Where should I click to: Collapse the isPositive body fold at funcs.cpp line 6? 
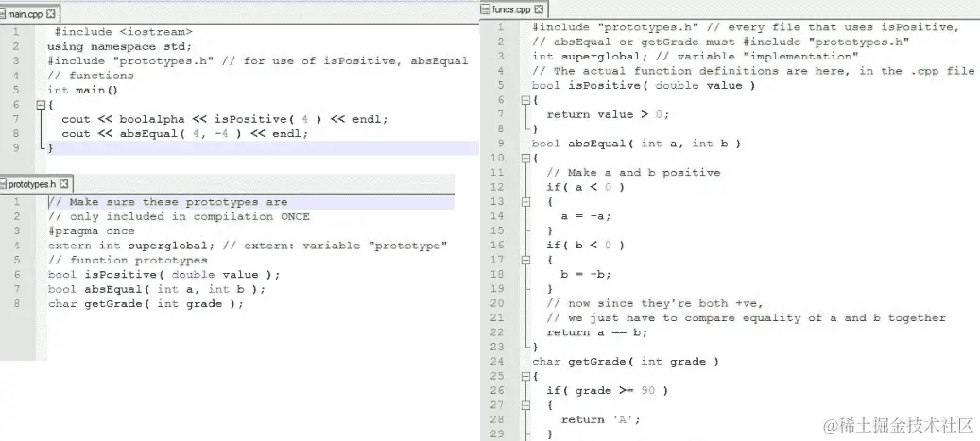[525, 100]
